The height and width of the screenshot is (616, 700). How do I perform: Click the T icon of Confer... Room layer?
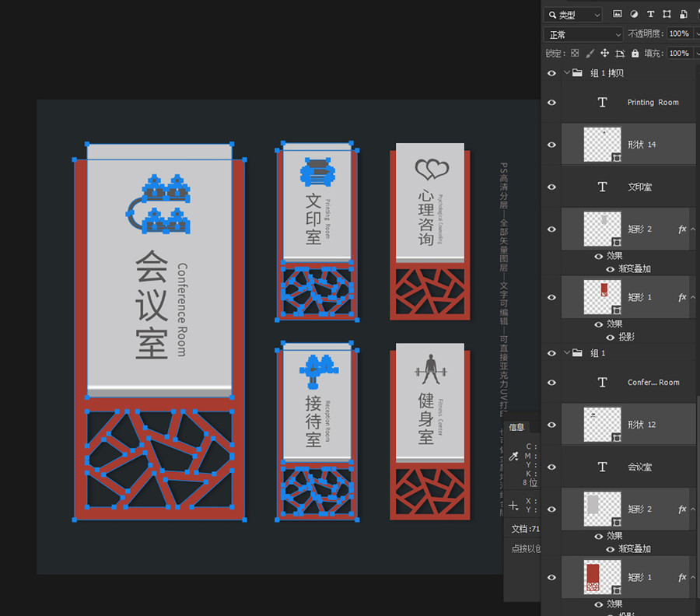pos(602,382)
